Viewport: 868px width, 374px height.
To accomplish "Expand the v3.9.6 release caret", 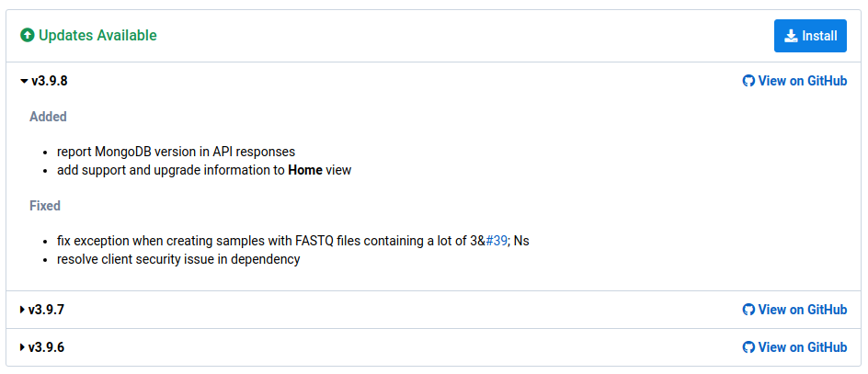I will point(23,347).
